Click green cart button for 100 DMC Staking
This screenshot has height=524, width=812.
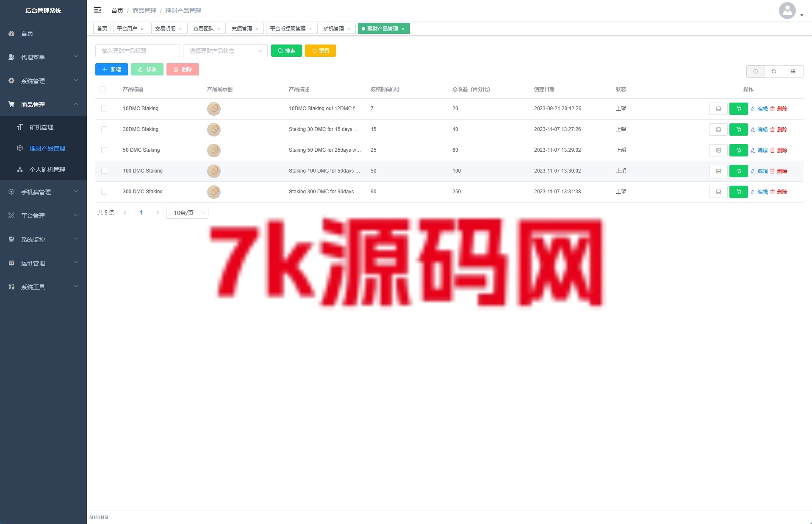click(739, 171)
